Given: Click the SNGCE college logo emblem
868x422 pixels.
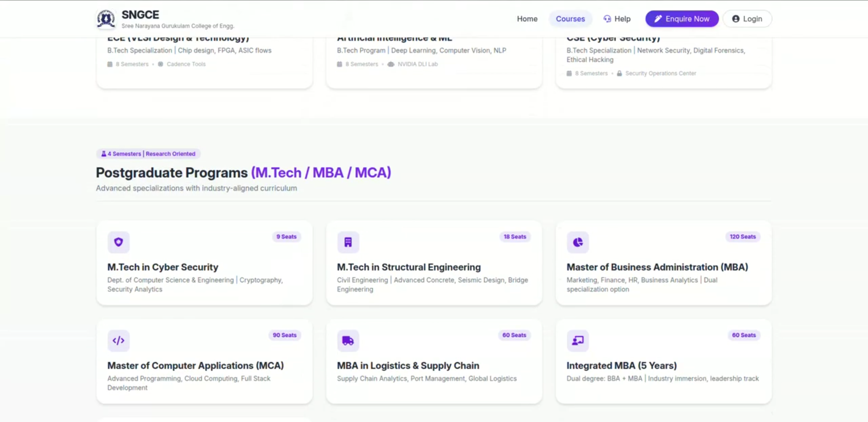Looking at the screenshot, I should tap(106, 19).
